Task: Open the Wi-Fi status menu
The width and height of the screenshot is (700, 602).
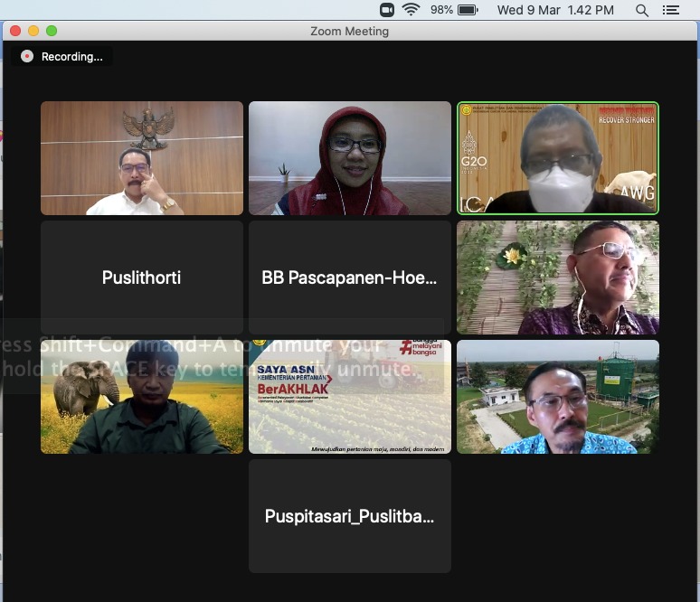Action: (411, 10)
